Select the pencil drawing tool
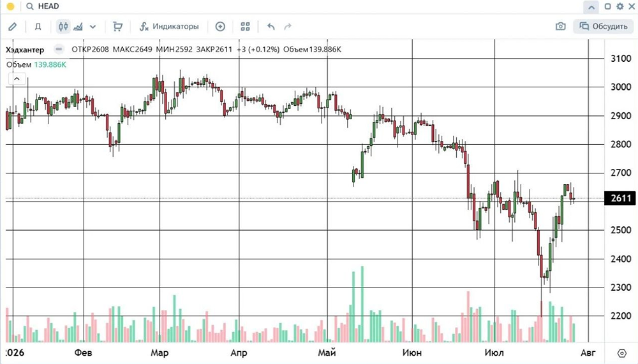 click(x=13, y=27)
